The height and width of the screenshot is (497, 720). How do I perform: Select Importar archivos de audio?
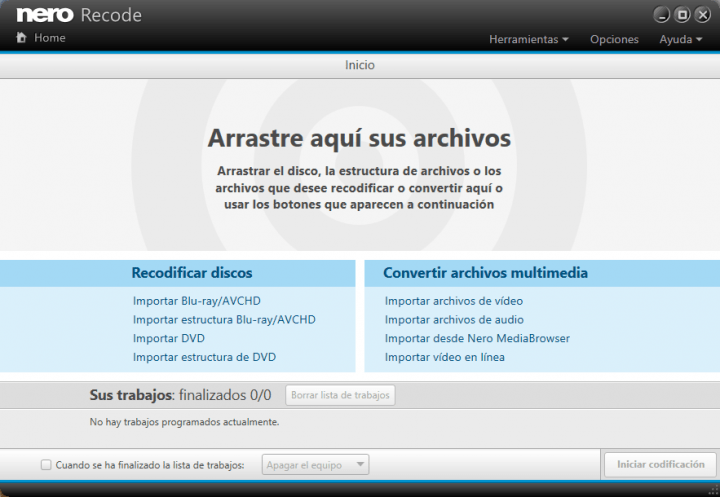coord(454,320)
